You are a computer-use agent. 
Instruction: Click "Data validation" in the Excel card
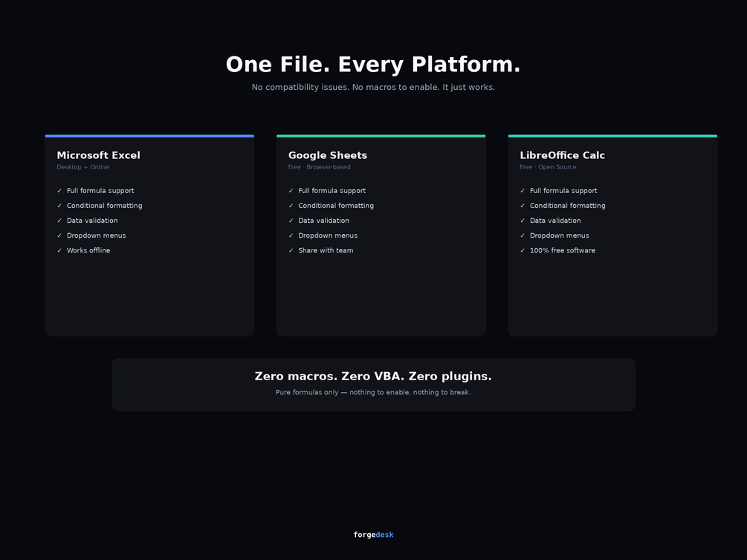point(92,221)
